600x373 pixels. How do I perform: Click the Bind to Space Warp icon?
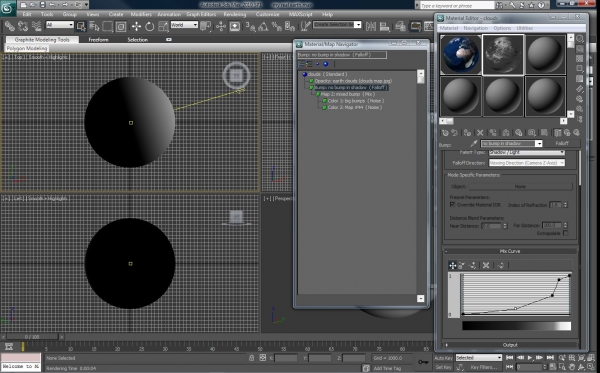pos(36,26)
